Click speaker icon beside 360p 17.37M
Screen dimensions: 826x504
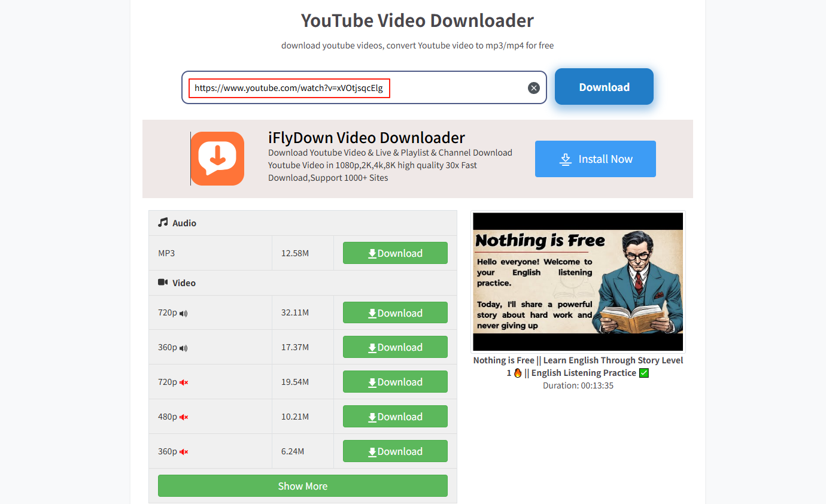183,348
